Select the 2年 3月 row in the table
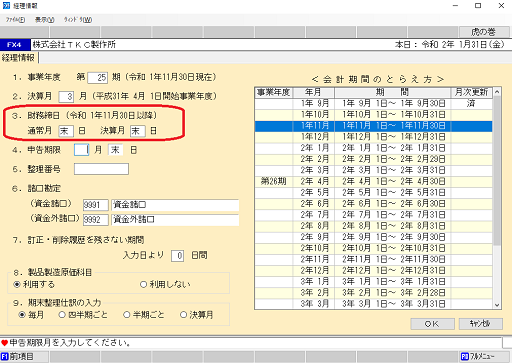The image size is (512, 363). (374, 170)
